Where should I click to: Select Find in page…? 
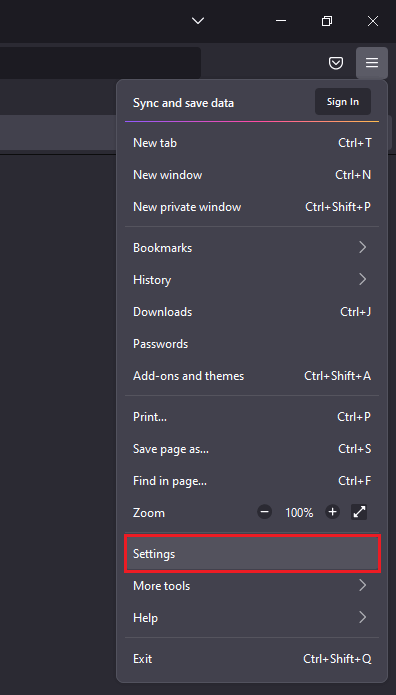tap(252, 480)
